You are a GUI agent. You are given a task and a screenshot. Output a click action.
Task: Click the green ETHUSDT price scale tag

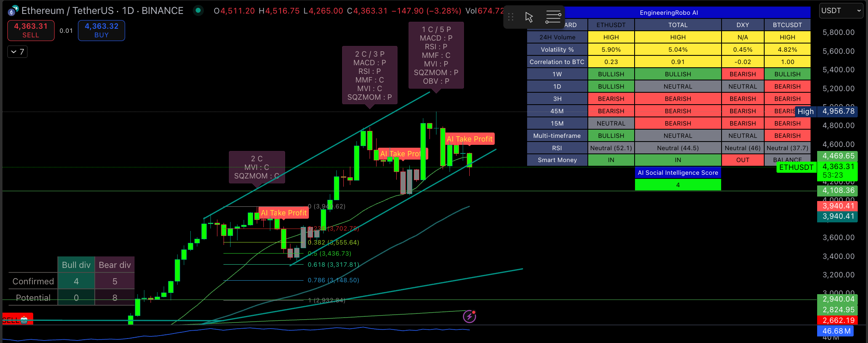tap(796, 167)
